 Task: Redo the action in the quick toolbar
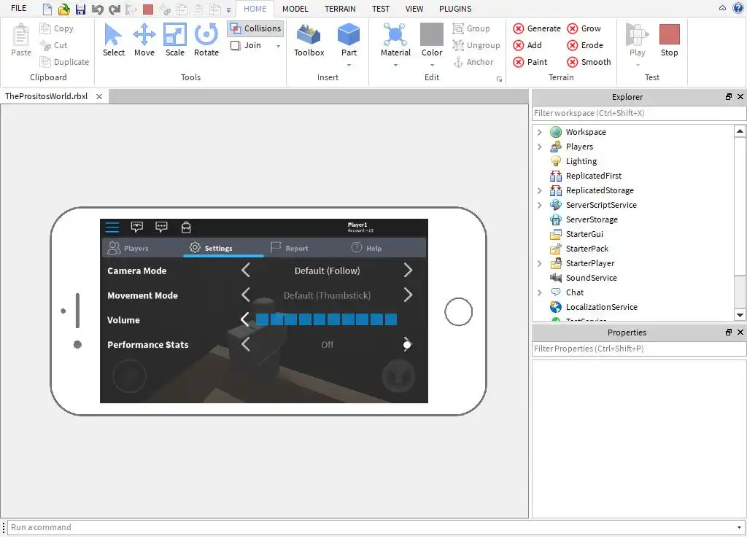tap(115, 9)
